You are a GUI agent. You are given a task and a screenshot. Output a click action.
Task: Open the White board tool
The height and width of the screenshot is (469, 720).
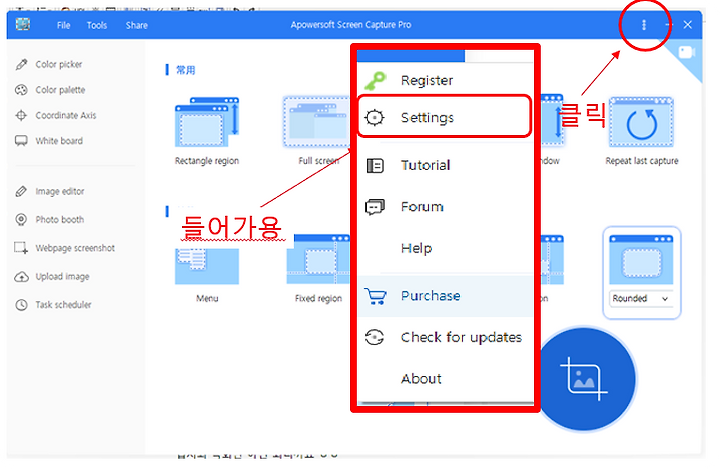point(49,141)
